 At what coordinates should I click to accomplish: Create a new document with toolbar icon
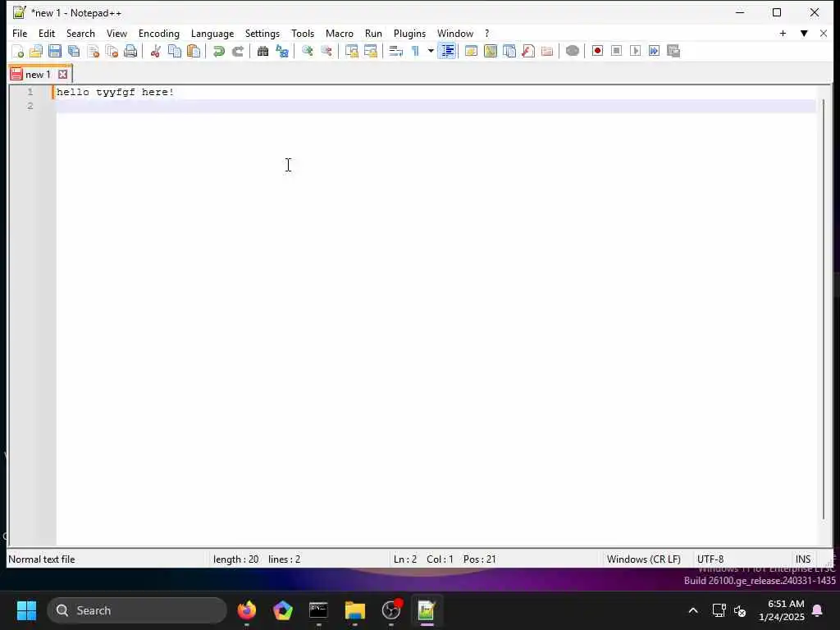[x=18, y=51]
